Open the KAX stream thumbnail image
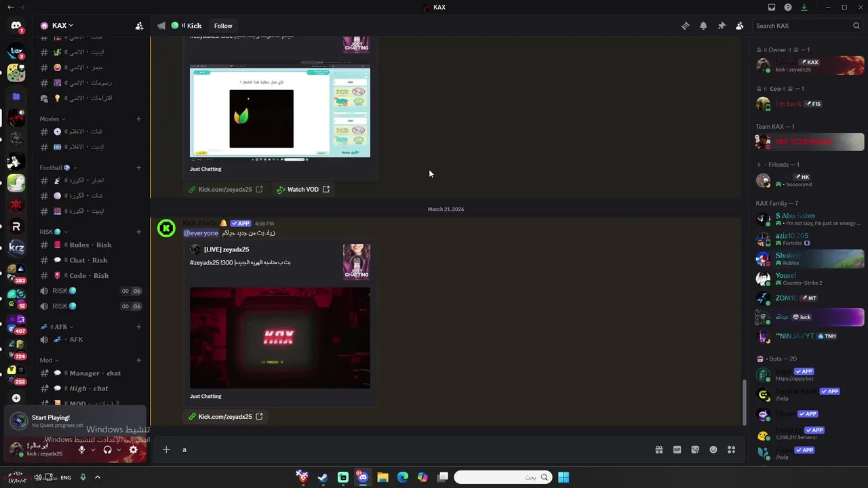Viewport: 868px width, 488px height. coord(280,338)
